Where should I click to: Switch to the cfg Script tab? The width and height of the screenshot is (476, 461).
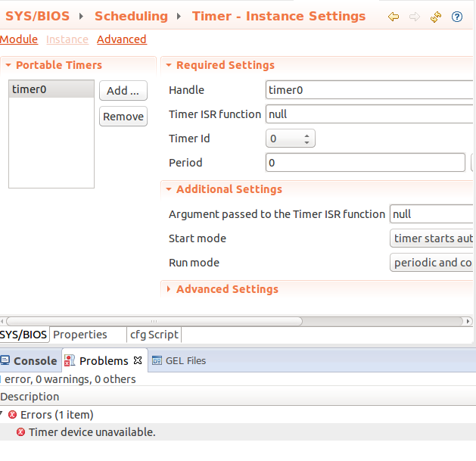click(x=154, y=335)
